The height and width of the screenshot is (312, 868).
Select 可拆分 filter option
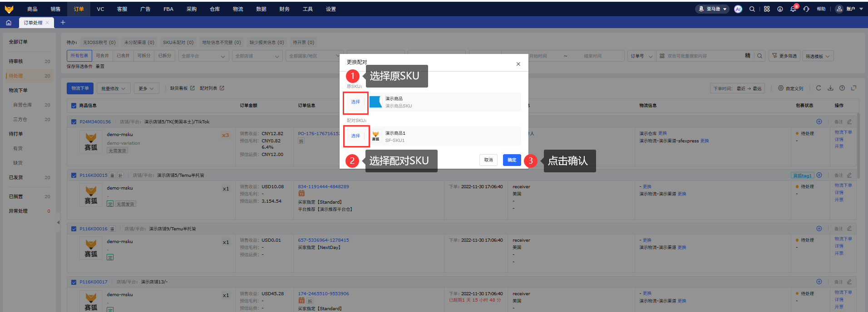pyautogui.click(x=144, y=56)
